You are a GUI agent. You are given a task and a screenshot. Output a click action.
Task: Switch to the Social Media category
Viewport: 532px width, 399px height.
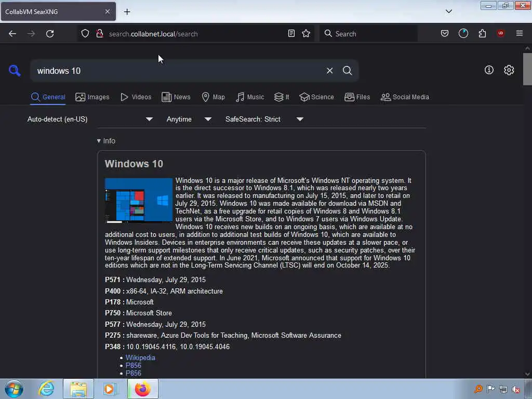tap(405, 97)
